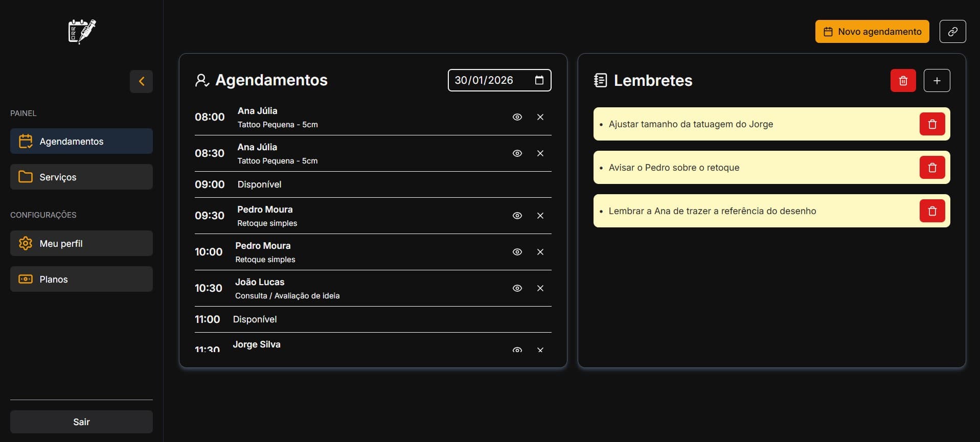Select the 09:00 Disponível slot
Image resolution: width=980 pixels, height=442 pixels.
pyautogui.click(x=373, y=184)
